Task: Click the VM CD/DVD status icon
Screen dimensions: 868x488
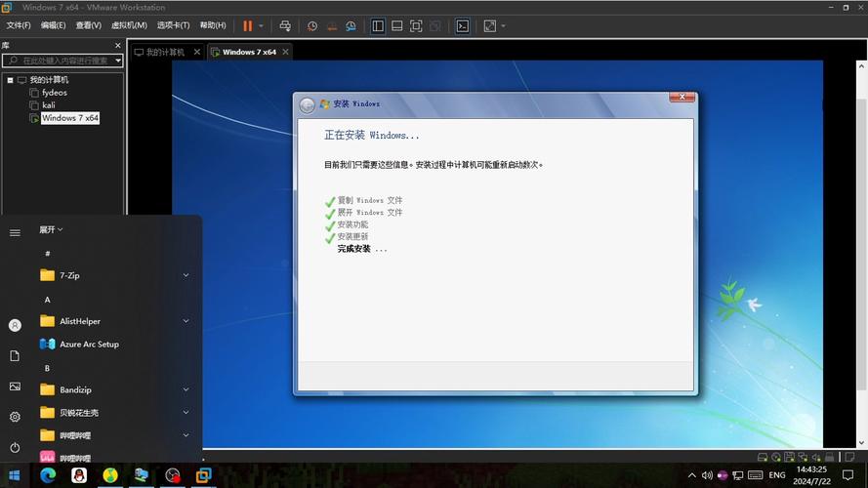Action: click(776, 457)
